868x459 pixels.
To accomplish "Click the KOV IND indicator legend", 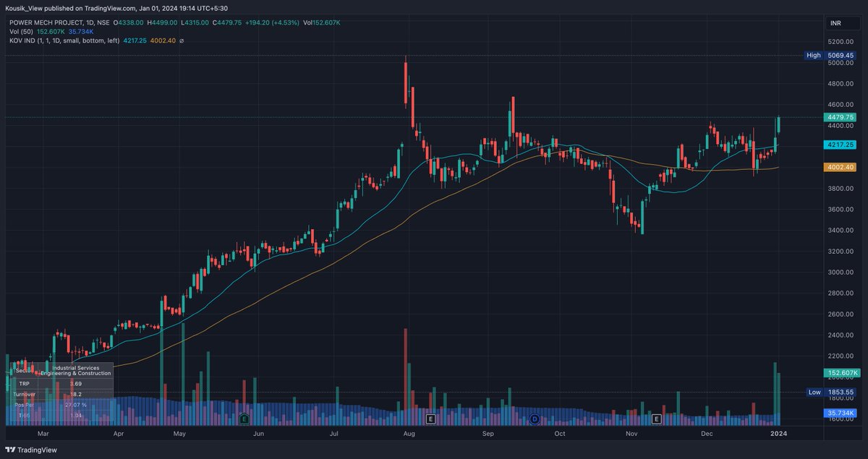I will (65, 41).
